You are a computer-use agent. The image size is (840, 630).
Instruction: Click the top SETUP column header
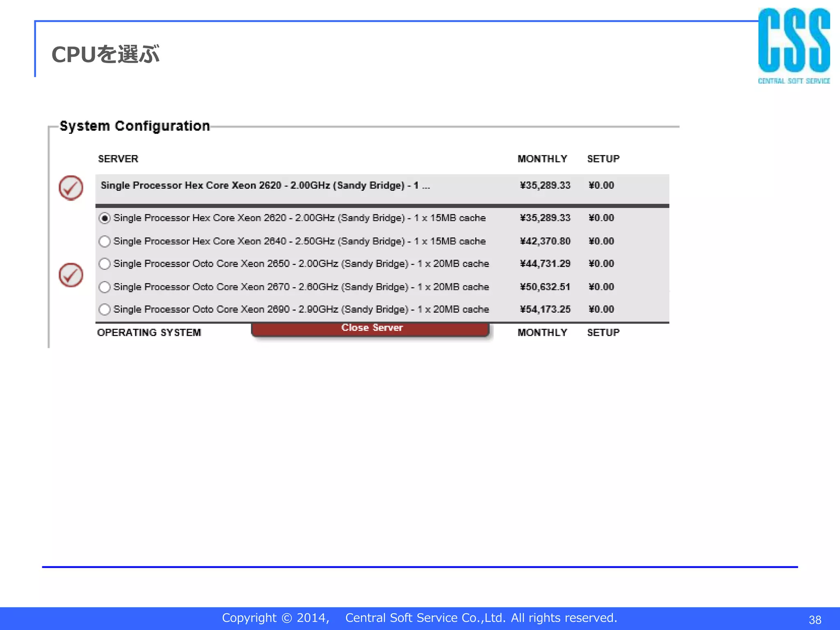(603, 159)
